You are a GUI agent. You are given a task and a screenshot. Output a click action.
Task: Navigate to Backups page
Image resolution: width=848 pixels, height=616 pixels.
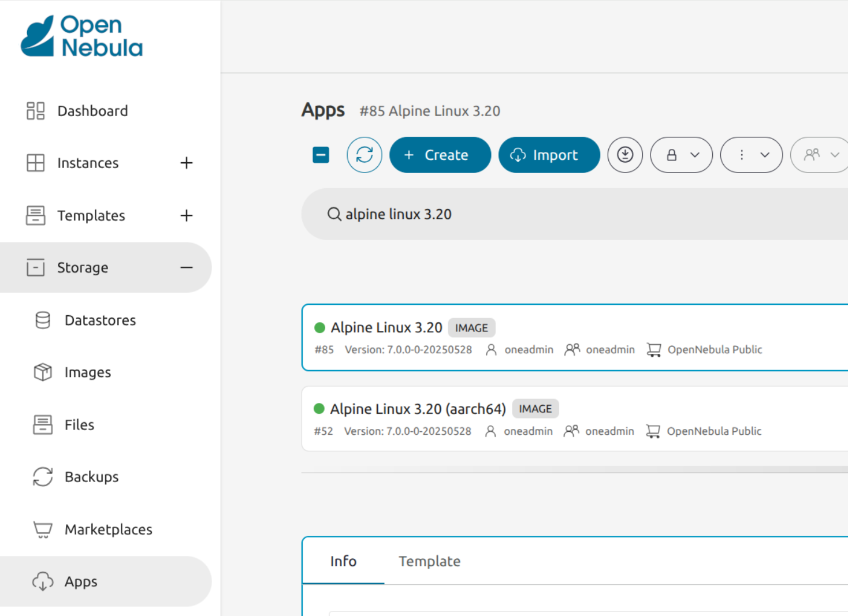[91, 477]
